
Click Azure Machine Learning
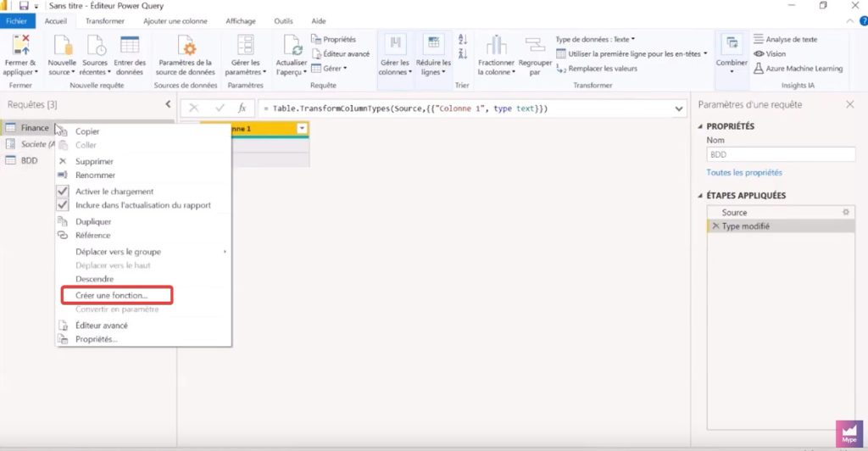[798, 69]
